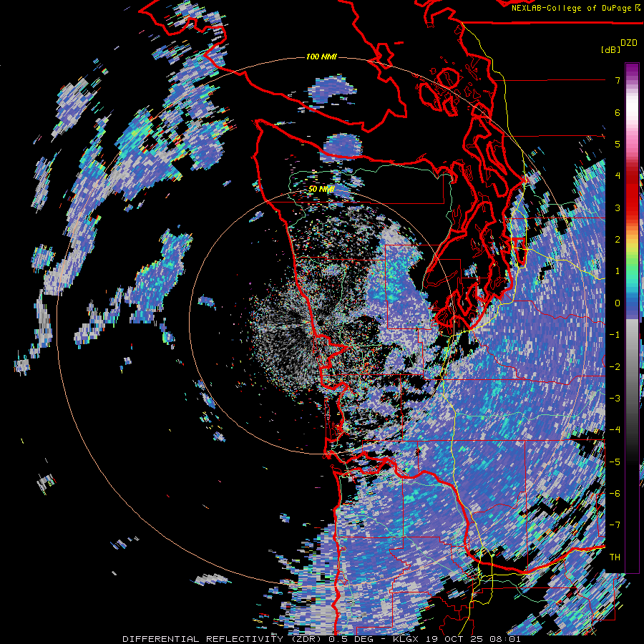Click the 5 value on color scale
Viewport: 644px width, 644px height.
tap(618, 144)
